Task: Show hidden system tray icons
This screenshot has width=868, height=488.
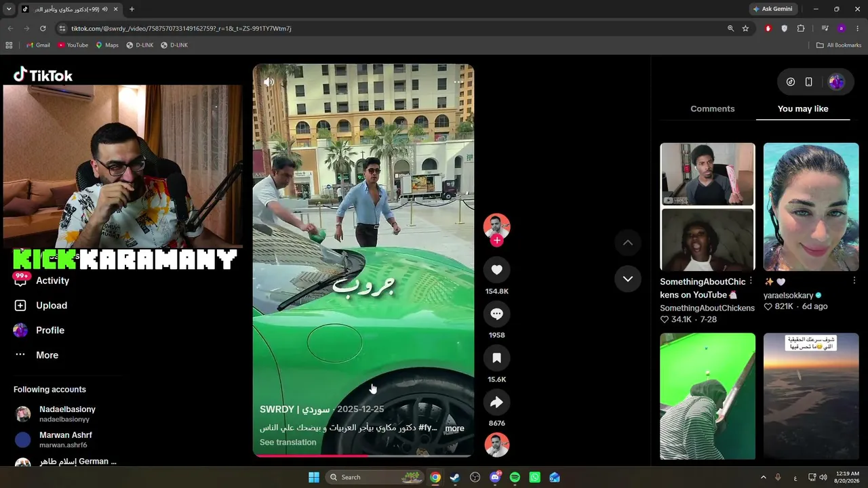Action: 763,477
